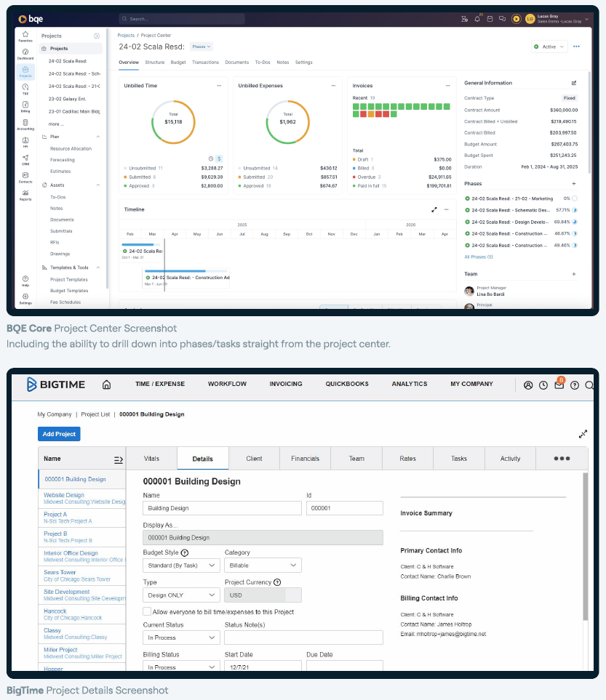Open HR in the BQE sidebar
This screenshot has width=606, height=700.
[x=25, y=142]
